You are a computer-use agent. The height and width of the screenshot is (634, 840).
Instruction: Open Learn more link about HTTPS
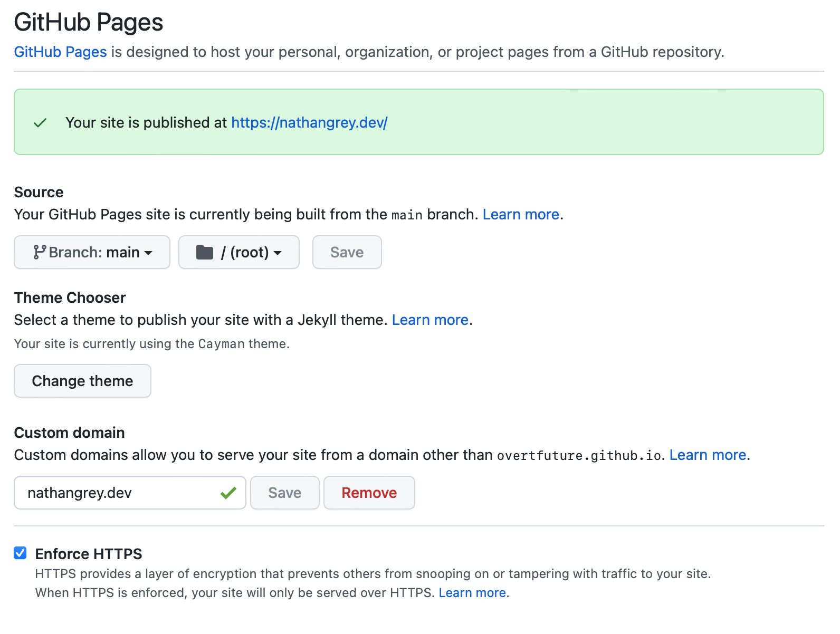click(x=472, y=593)
